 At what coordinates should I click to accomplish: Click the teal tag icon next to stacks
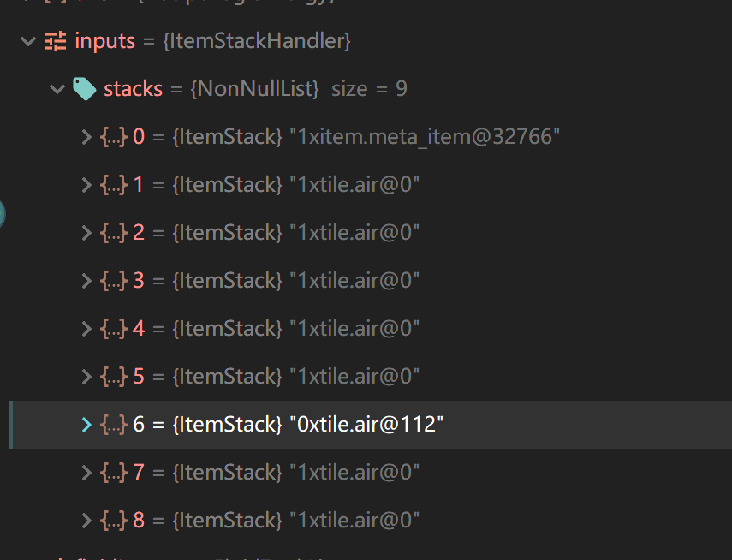click(84, 88)
